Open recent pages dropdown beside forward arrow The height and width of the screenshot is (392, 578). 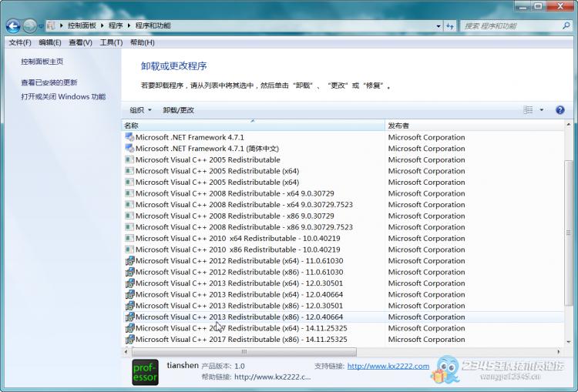pos(41,26)
